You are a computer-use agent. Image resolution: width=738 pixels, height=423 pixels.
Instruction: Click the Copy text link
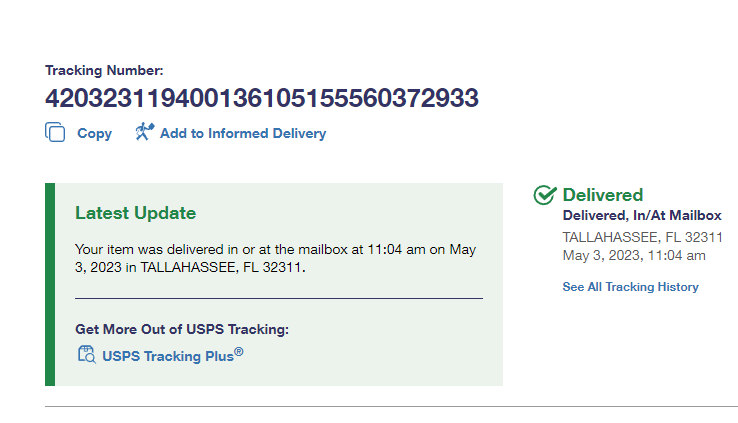click(x=94, y=133)
